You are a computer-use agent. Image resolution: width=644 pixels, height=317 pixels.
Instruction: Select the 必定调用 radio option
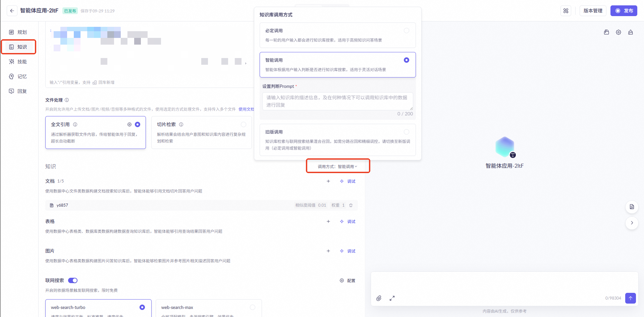coord(407,31)
